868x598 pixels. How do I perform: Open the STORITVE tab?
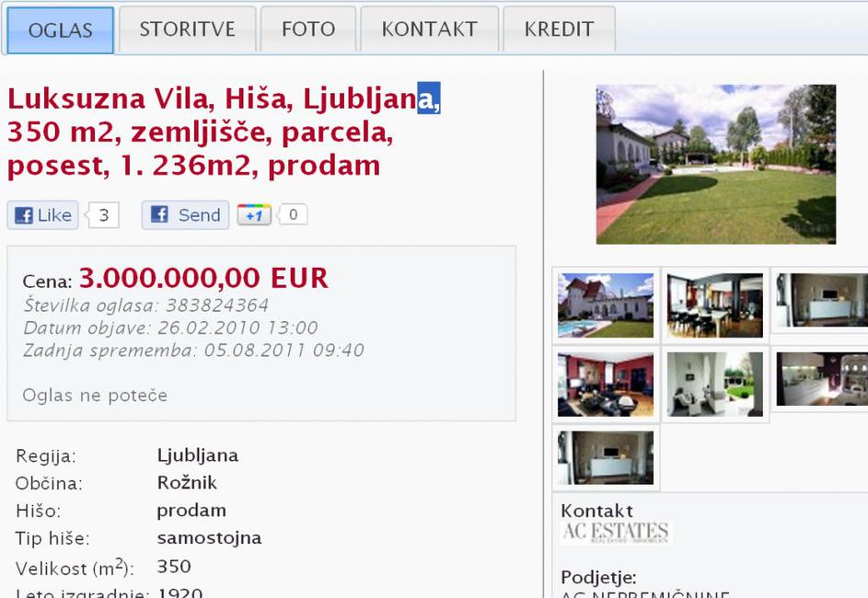[x=187, y=29]
